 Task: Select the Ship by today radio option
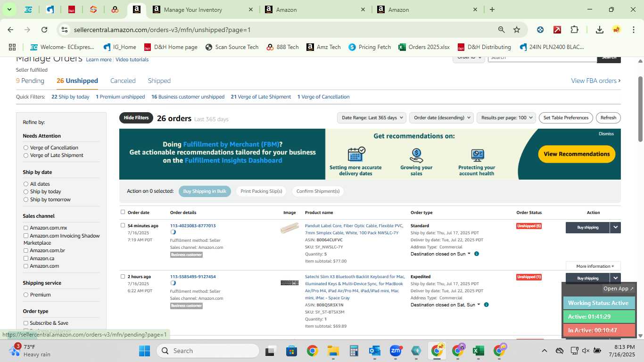26,192
